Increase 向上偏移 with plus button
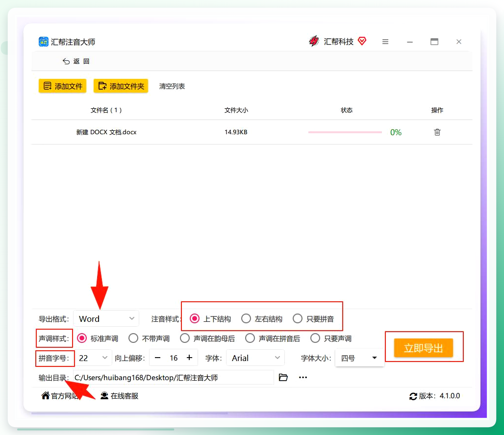 click(190, 358)
